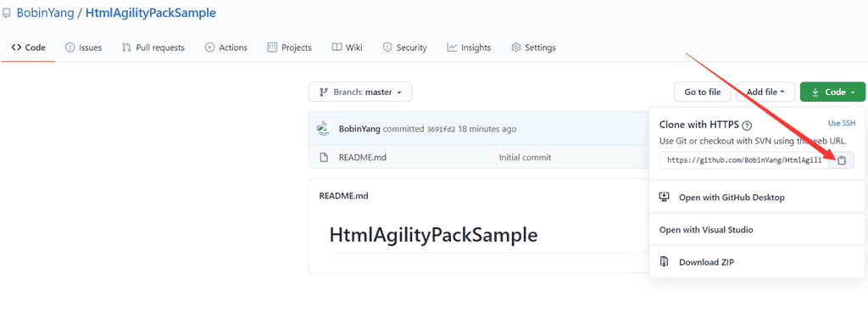868x330 pixels.
Task: Click the repository icon beside BobinYang
Action: point(7,14)
